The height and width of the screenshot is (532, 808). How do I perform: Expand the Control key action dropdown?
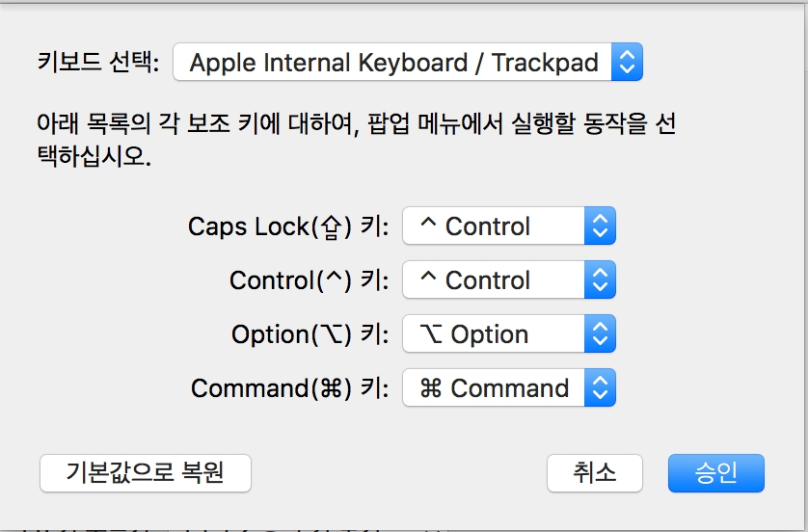tap(494, 280)
